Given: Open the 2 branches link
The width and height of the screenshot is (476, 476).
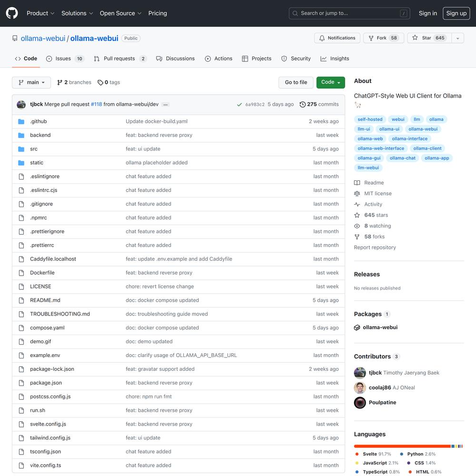Looking at the screenshot, I should (x=74, y=82).
